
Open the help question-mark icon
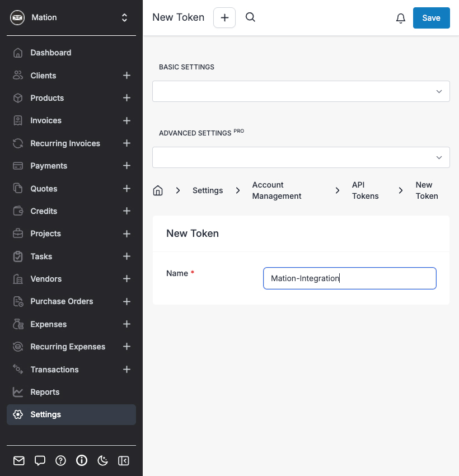60,461
